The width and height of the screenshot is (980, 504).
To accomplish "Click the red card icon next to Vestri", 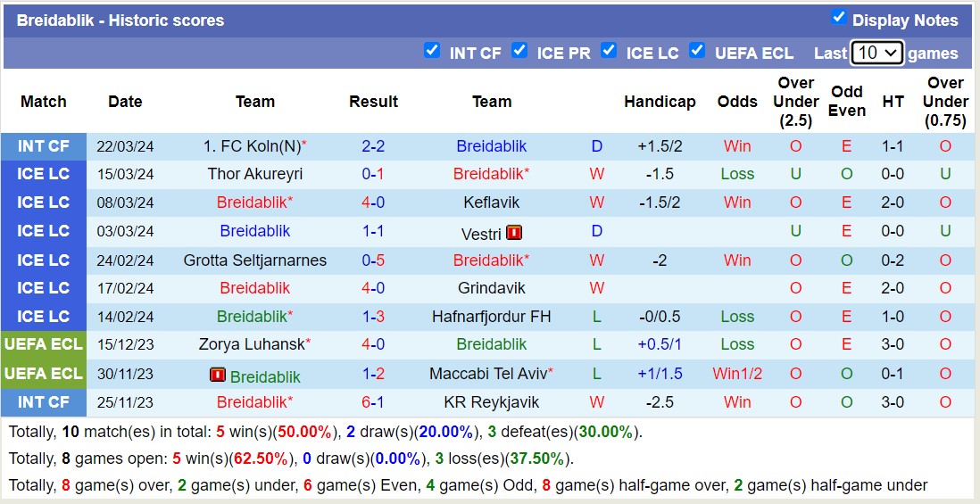I will click(x=514, y=233).
